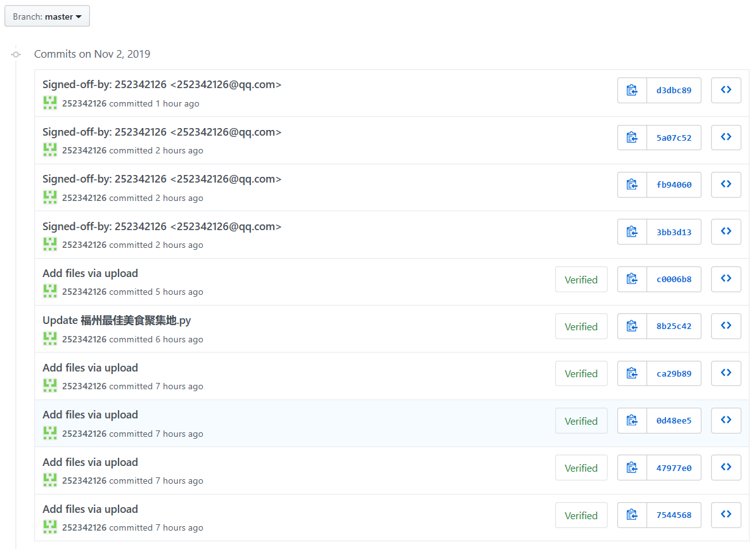Click author avatar on commit 8b25c42 row
This screenshot has width=756, height=549.
[x=49, y=339]
